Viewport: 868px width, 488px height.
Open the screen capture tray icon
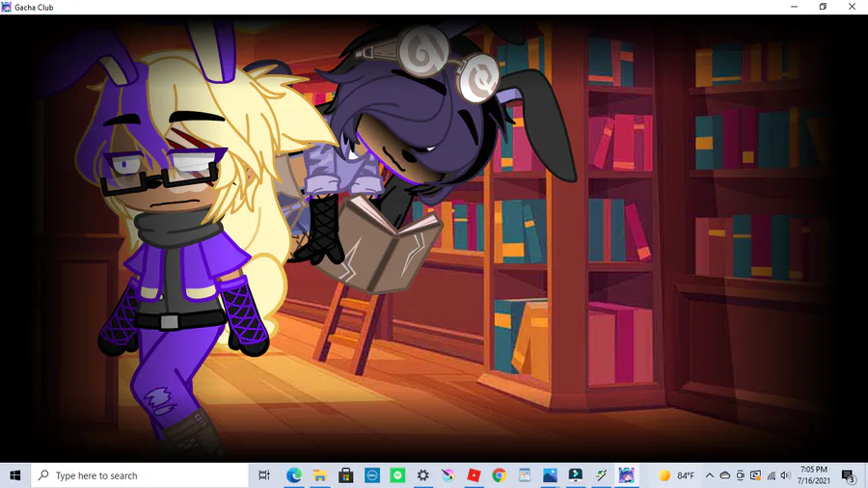[755, 475]
